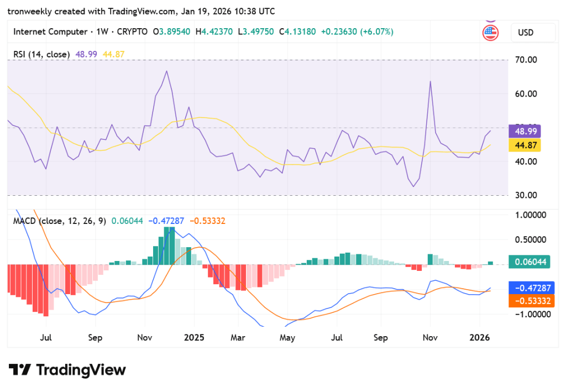
Task: Click the Sep 2025 time axis label
Action: tap(380, 338)
